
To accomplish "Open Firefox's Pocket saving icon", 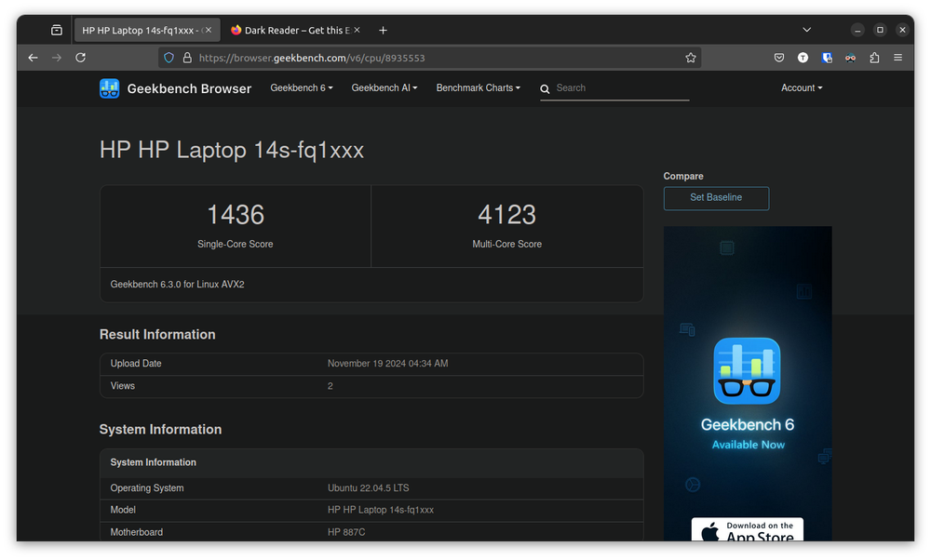I will 779,57.
